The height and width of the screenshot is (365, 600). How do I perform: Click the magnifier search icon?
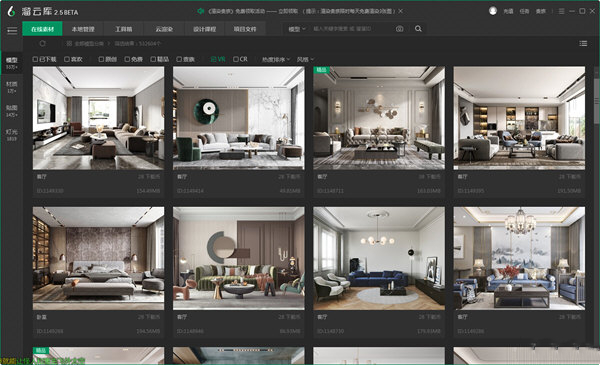click(x=418, y=29)
